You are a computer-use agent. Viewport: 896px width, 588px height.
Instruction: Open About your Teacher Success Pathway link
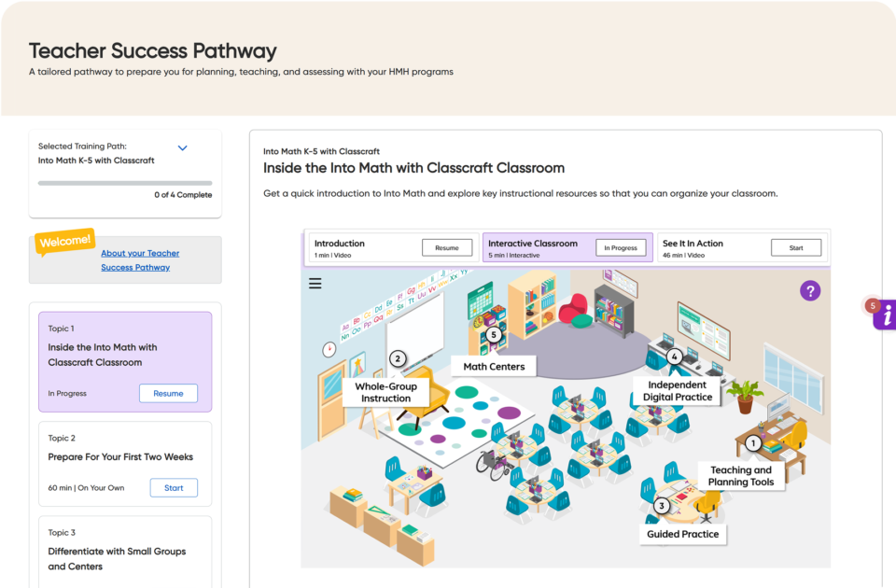[140, 260]
